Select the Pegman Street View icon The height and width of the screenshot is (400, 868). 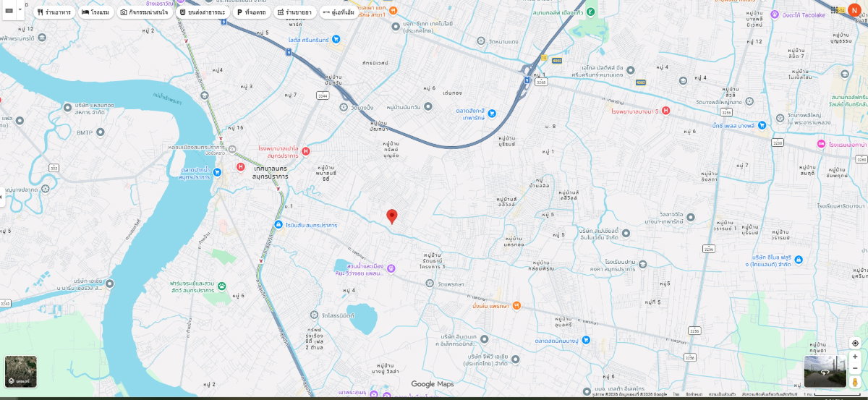click(x=854, y=381)
